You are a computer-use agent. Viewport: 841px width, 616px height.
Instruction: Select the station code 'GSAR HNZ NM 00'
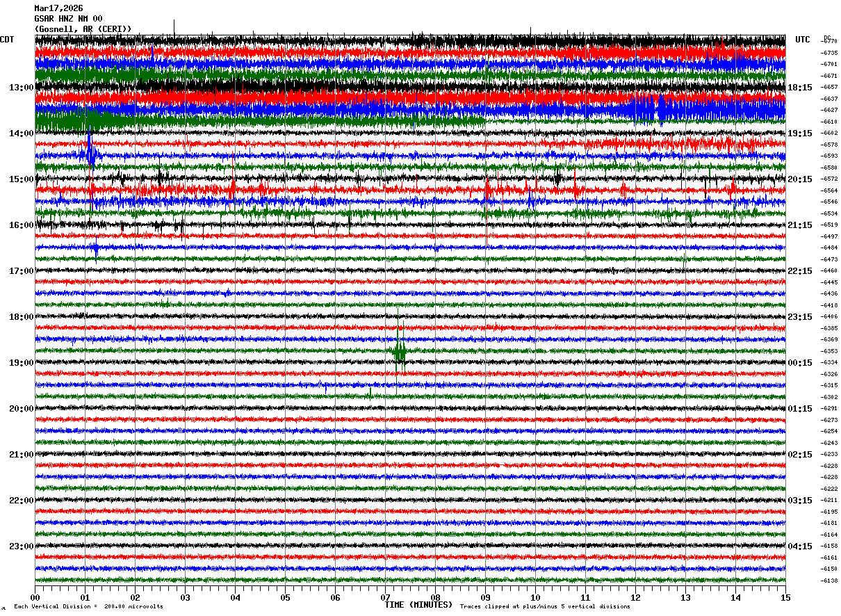tap(68, 19)
